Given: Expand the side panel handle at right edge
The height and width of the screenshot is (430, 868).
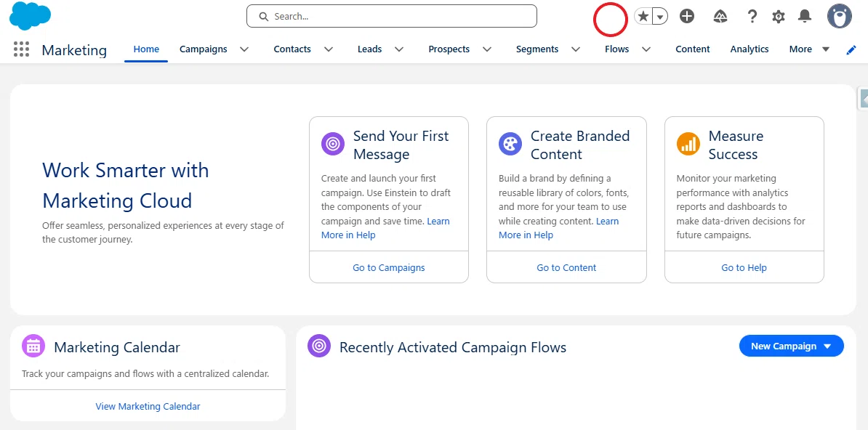Looking at the screenshot, I should (x=863, y=99).
